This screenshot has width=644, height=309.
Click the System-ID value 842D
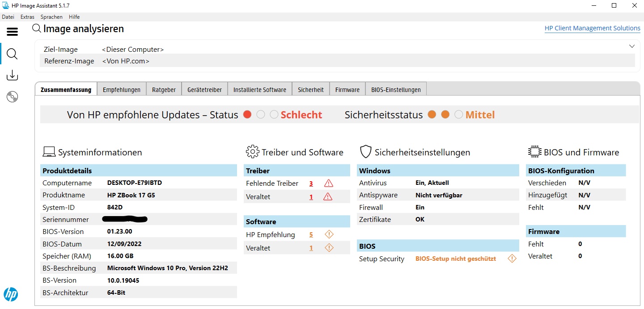click(114, 207)
